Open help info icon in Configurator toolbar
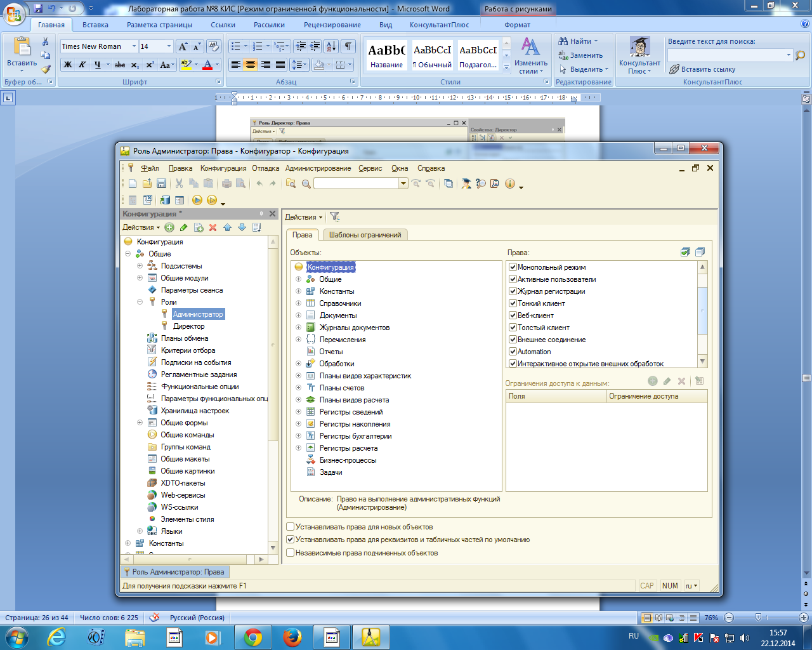Image resolution: width=812 pixels, height=650 pixels. (x=510, y=183)
